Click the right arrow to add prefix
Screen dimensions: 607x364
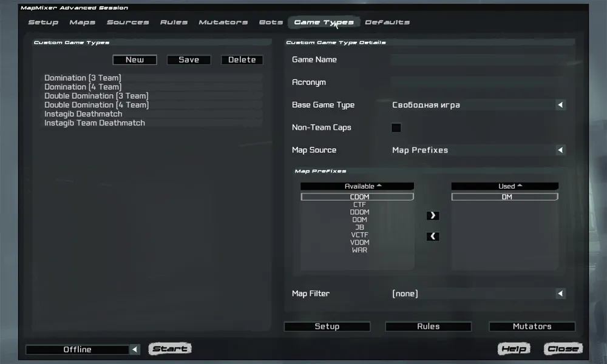[x=433, y=215]
